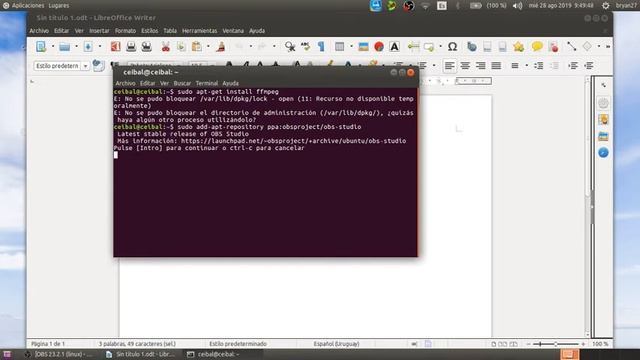Open sidebar Navigator compass icon

[603, 153]
